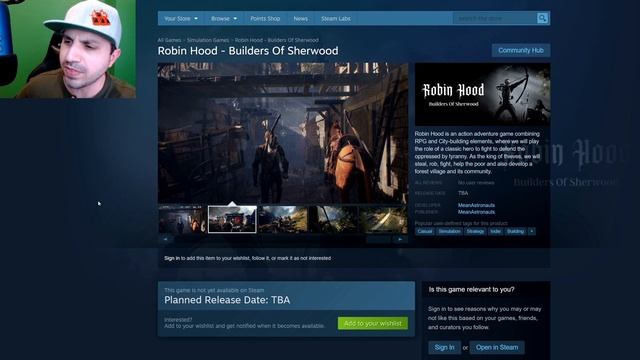Select the first screenshot thumbnail
This screenshot has width=640, height=360.
[x=182, y=220]
